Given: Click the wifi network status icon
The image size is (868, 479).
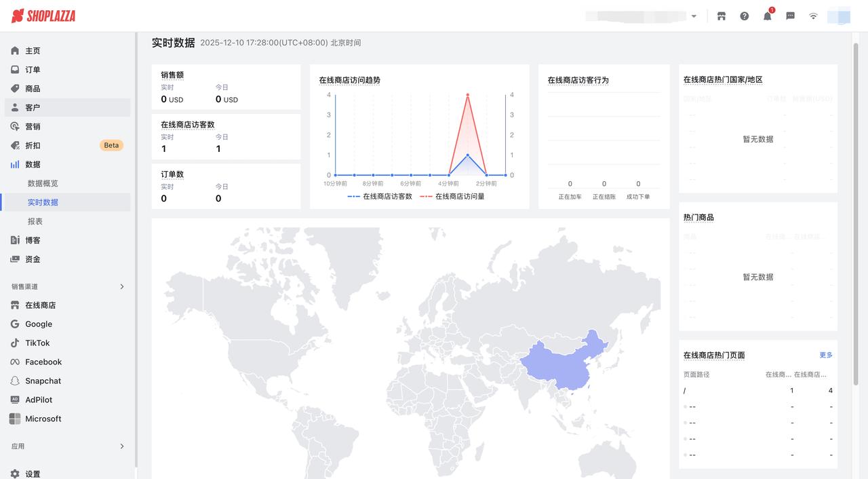Looking at the screenshot, I should point(813,16).
